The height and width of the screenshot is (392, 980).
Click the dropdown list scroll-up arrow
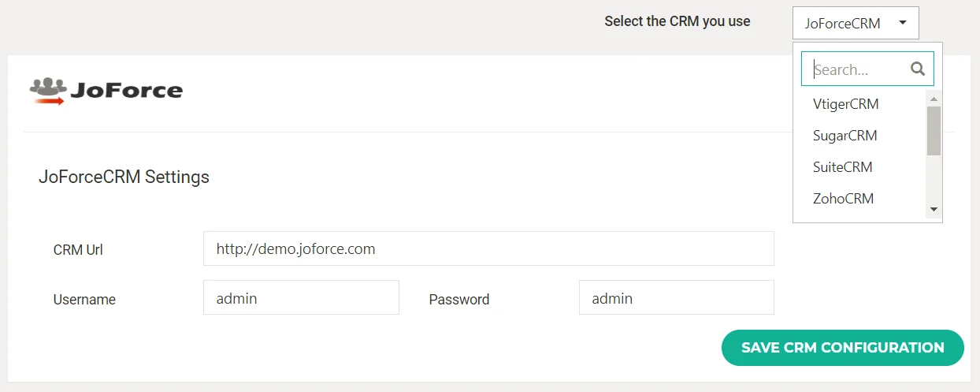tap(934, 99)
